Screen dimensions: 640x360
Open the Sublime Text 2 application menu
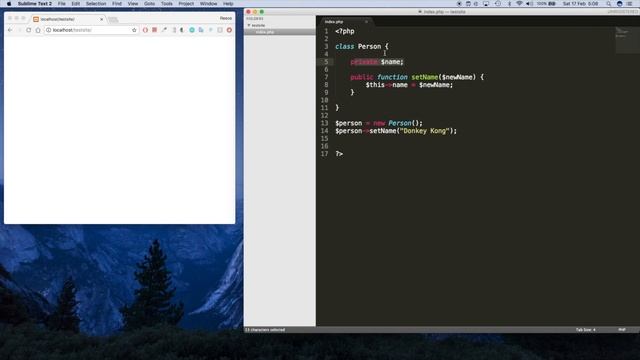coord(35,4)
